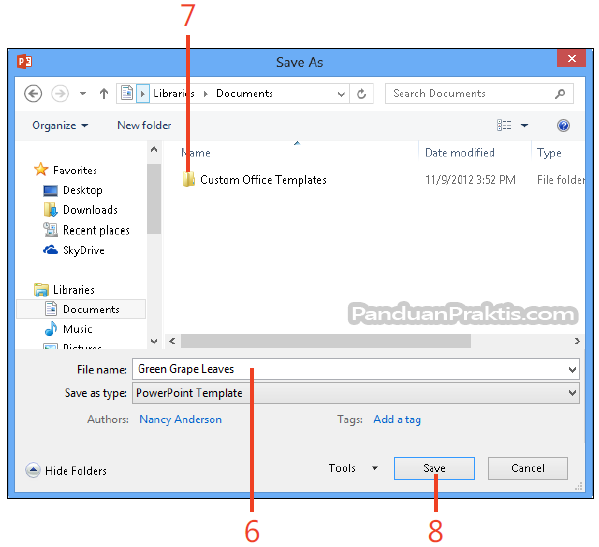
Task: Click the Recent places icon
Action: 50,230
